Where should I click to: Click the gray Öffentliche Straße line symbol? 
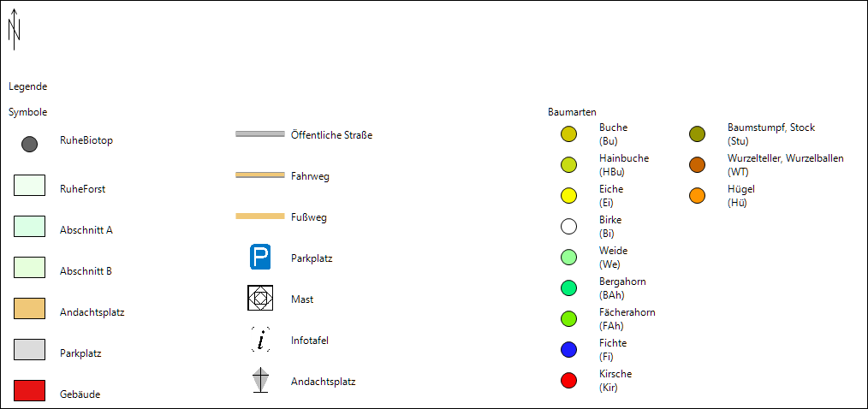coord(260,134)
